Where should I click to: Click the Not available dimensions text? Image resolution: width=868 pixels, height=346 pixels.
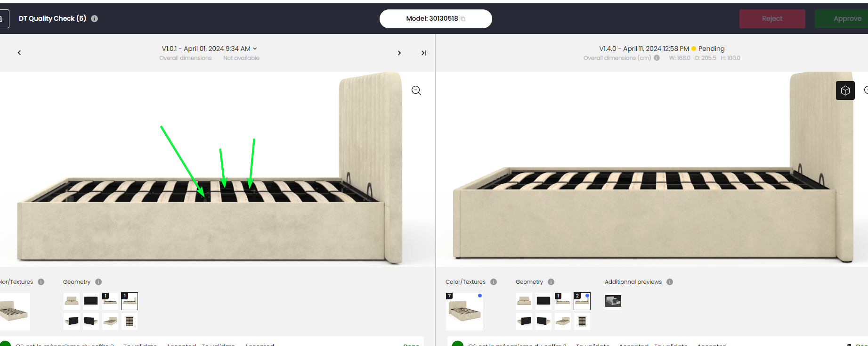point(241,58)
